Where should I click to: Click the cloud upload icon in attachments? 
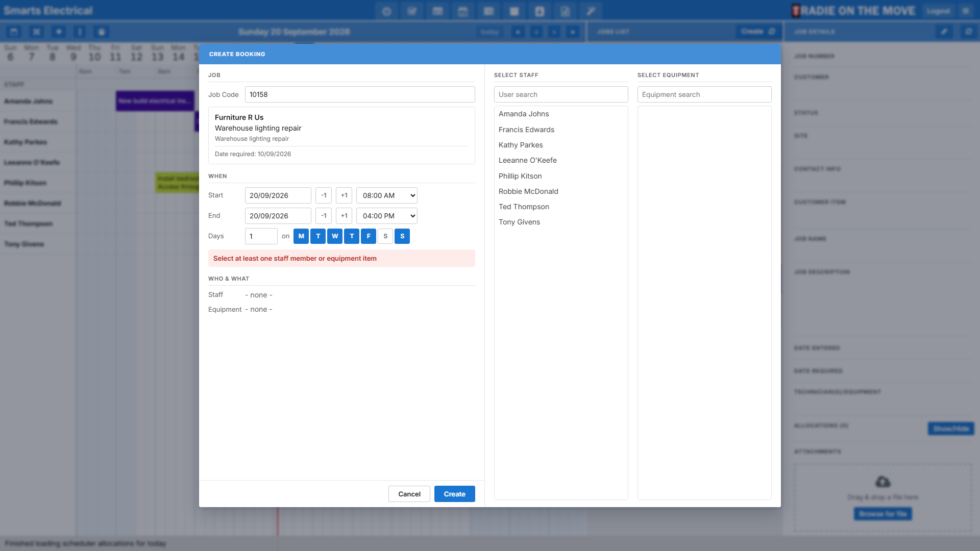coord(883,482)
